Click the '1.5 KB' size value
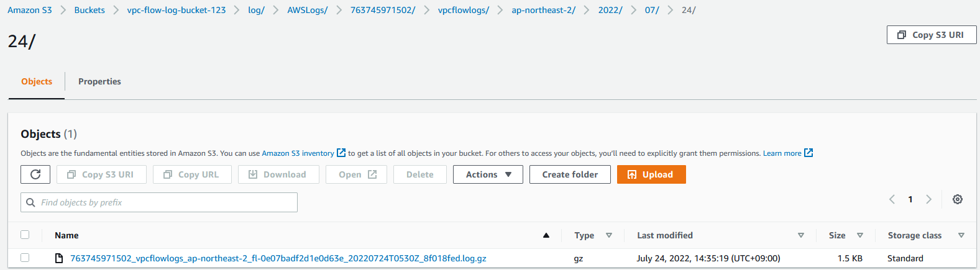Viewport: 980px width, 270px height. click(849, 258)
